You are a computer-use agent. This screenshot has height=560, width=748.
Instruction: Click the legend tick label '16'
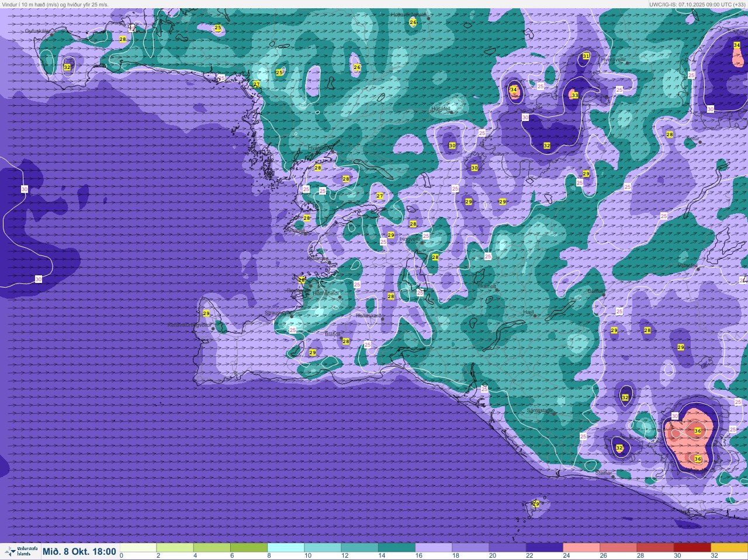tap(418, 555)
